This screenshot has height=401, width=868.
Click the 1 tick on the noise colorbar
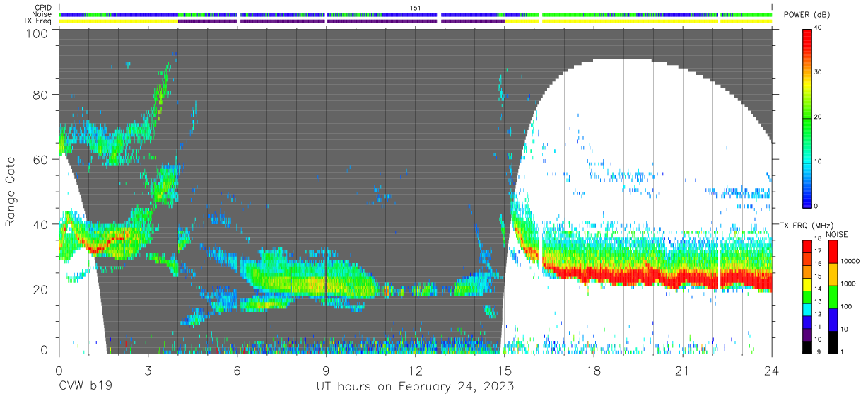pos(840,351)
